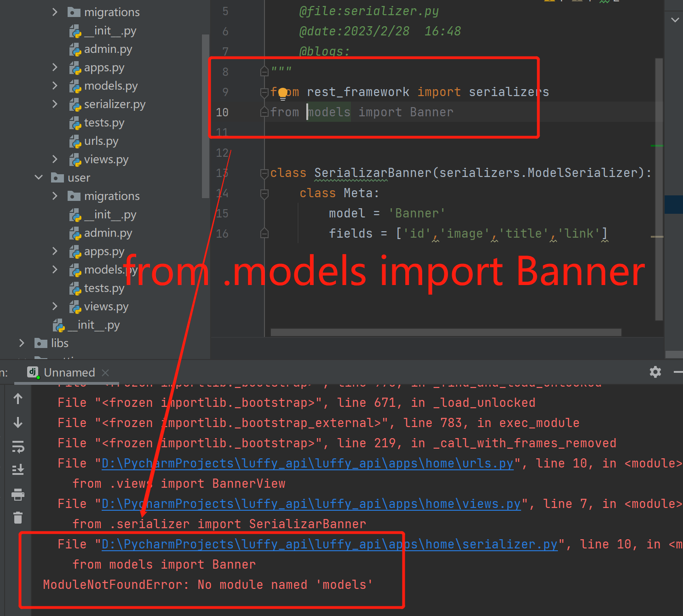Fold the SerializarBanner class at line 13
The image size is (683, 616).
[x=264, y=173]
